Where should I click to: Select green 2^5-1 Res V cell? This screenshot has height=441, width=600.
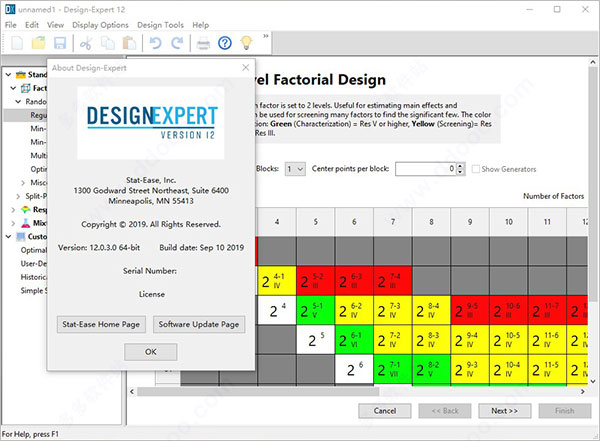[x=315, y=310]
